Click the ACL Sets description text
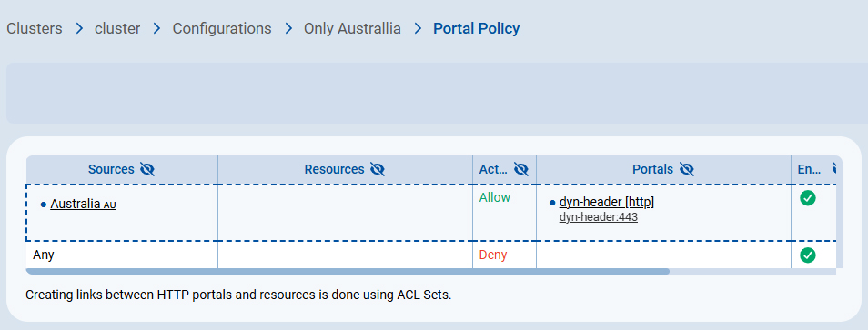Screen dimensions: 868x330 point(238,295)
